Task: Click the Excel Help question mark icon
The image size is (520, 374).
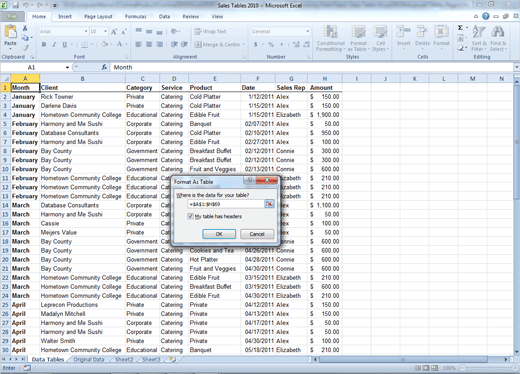Action: [486, 16]
